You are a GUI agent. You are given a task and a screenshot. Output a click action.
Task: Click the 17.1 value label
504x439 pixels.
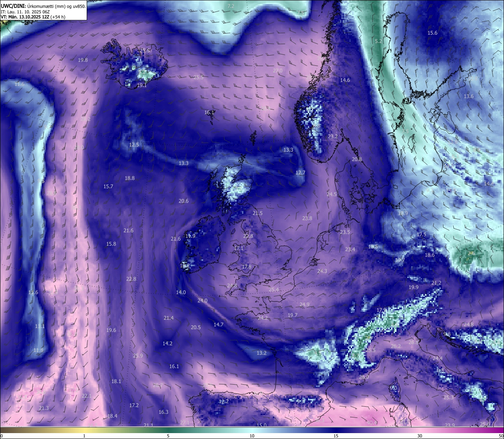click(239, 248)
